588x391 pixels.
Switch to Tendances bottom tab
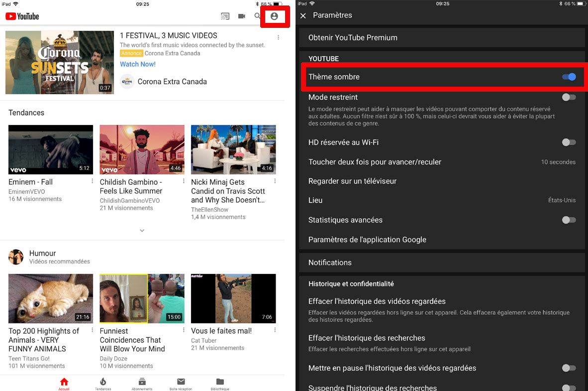pos(103,384)
